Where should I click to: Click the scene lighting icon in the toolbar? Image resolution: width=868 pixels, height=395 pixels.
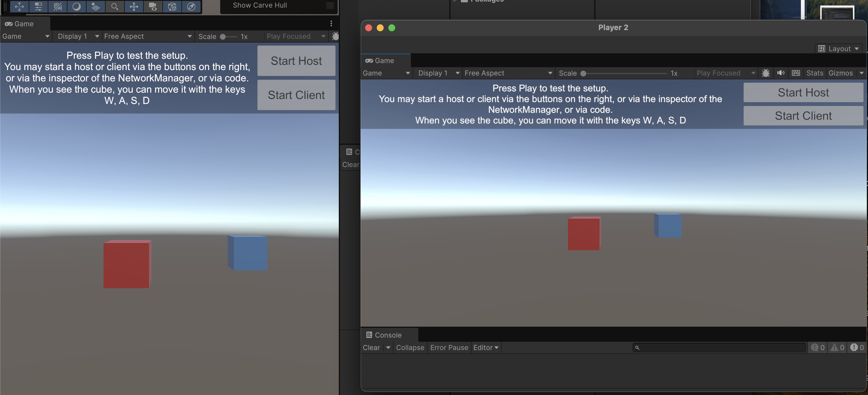tap(76, 7)
